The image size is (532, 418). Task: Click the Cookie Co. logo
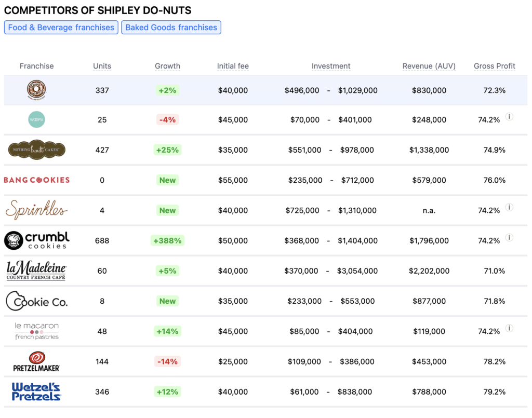pyautogui.click(x=37, y=301)
